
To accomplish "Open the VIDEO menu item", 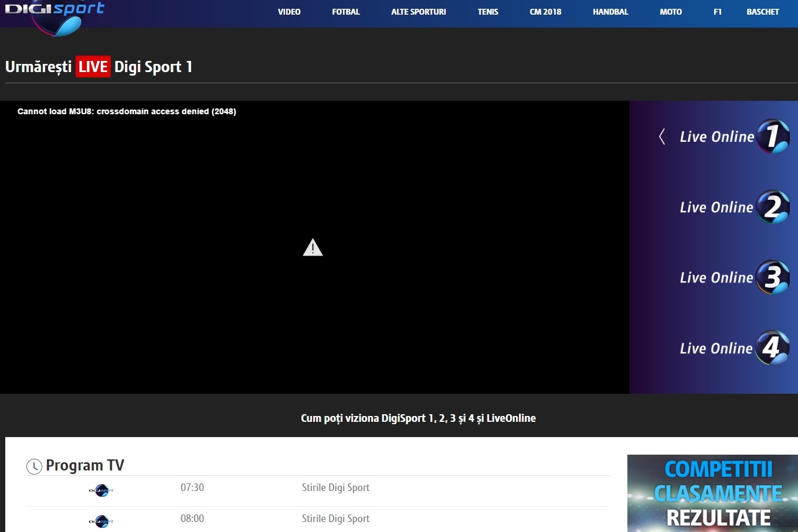I will pyautogui.click(x=289, y=12).
